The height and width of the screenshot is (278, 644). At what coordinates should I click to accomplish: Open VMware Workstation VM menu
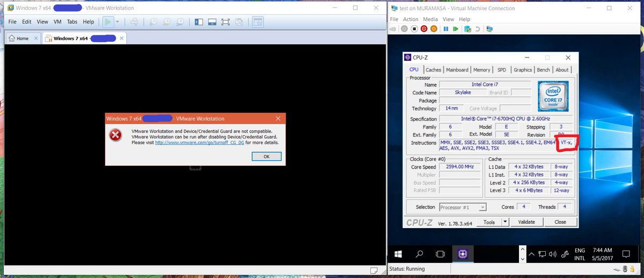(x=58, y=22)
